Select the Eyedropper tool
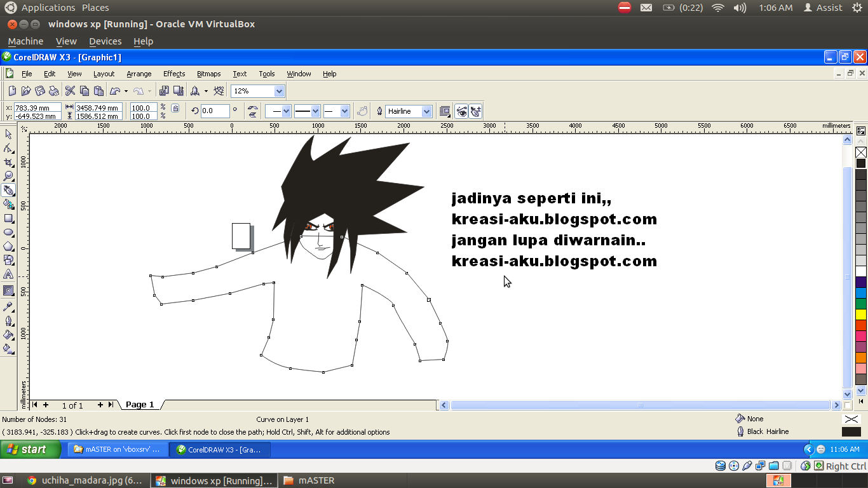The width and height of the screenshot is (868, 488). 9,306
